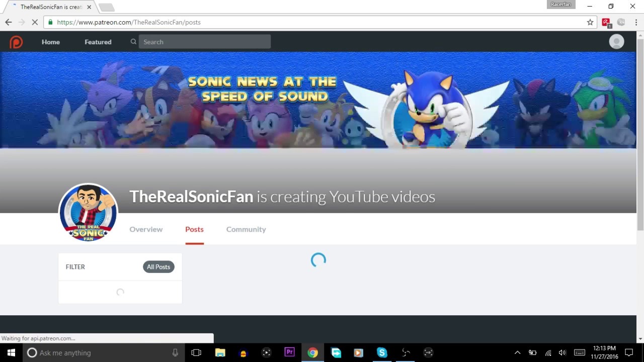Open the clock showing 12:13 PM
This screenshot has width=644, height=362.
[x=604, y=352]
